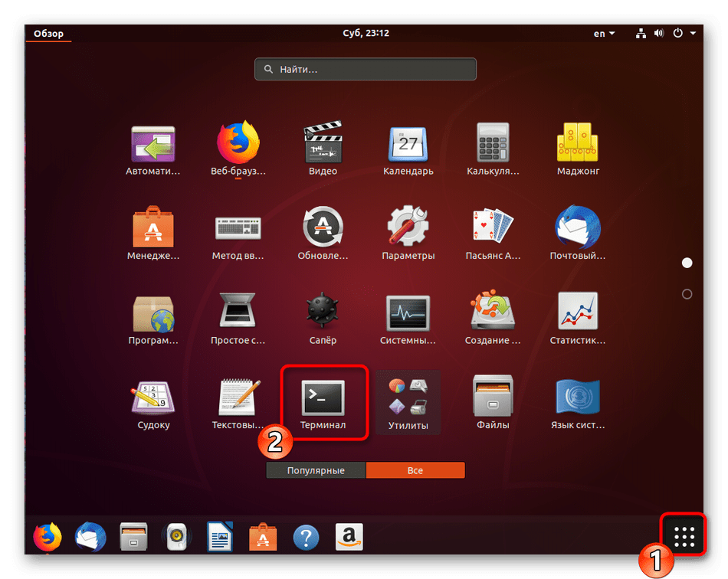Open the clock showing Суб, 23:12

tap(366, 34)
